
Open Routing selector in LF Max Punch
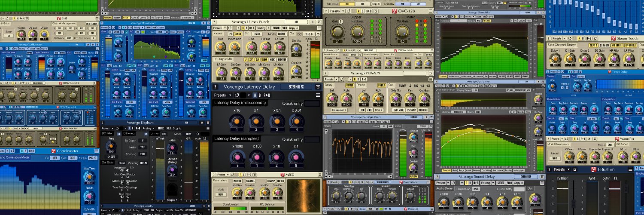(261, 28)
